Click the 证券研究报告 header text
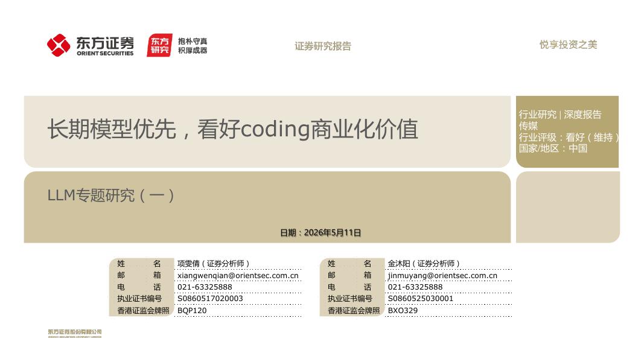Screen dimensions: 644x362 [323, 46]
